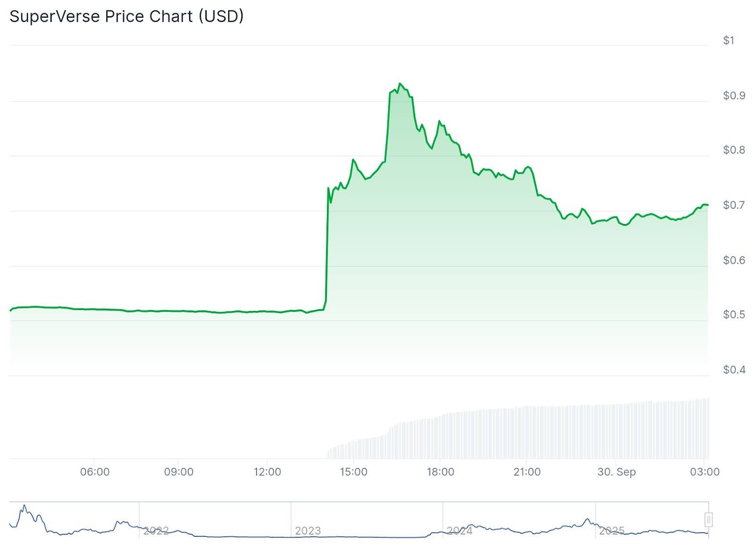Select the 2025 label in the navigator
This screenshot has width=756, height=552.
[611, 531]
